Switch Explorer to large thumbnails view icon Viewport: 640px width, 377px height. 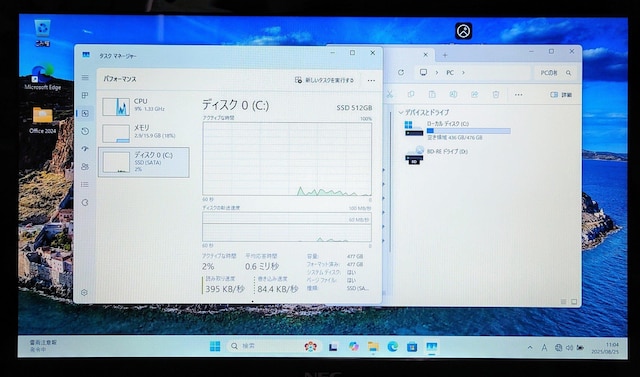(x=574, y=302)
